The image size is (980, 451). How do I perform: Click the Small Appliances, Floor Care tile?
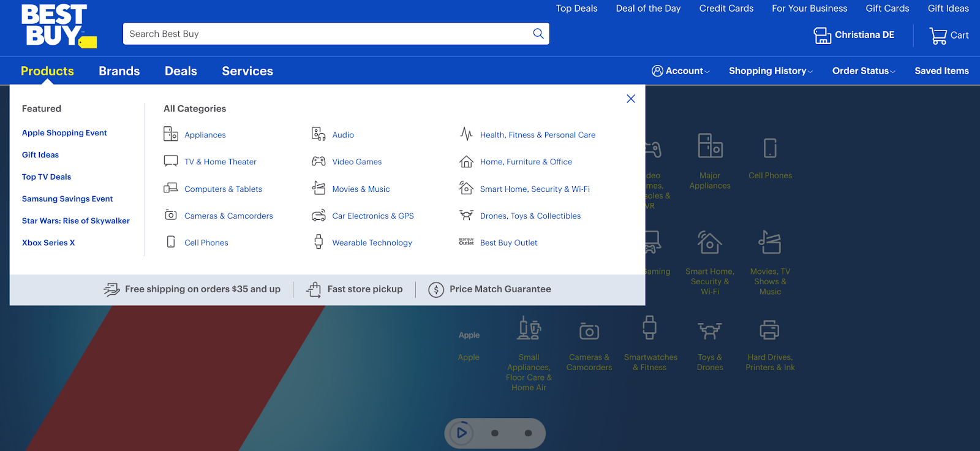pos(529,354)
